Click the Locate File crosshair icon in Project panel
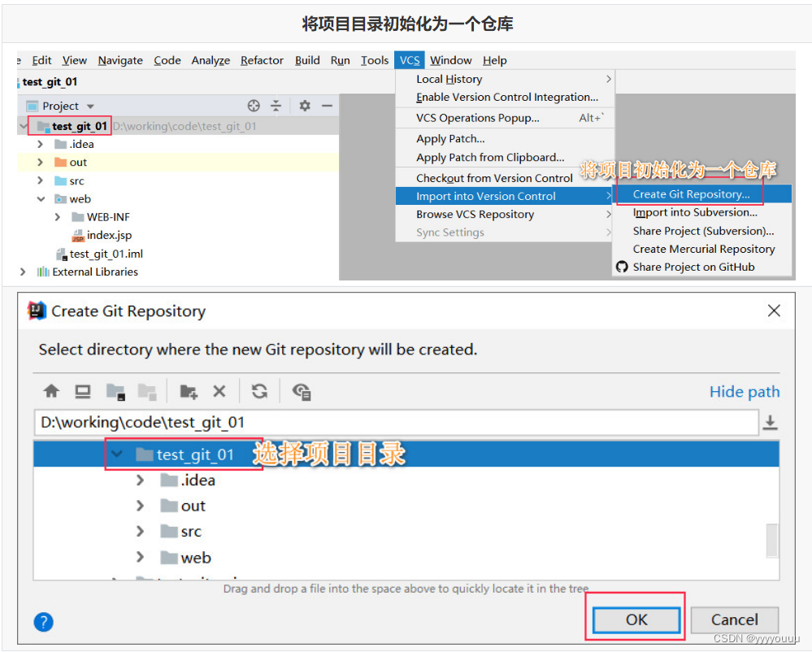This screenshot has height=652, width=812. pos(254,105)
